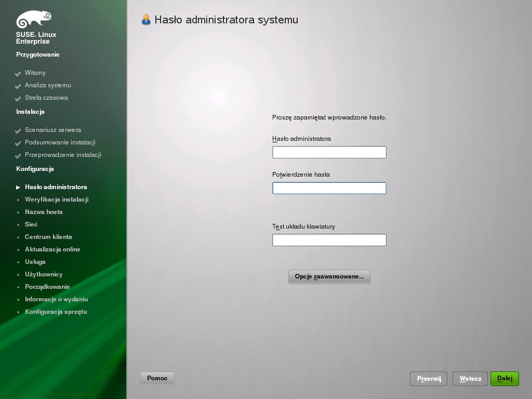Click the arrow marker beside Hasło administratora
532x399 pixels.
click(18, 187)
